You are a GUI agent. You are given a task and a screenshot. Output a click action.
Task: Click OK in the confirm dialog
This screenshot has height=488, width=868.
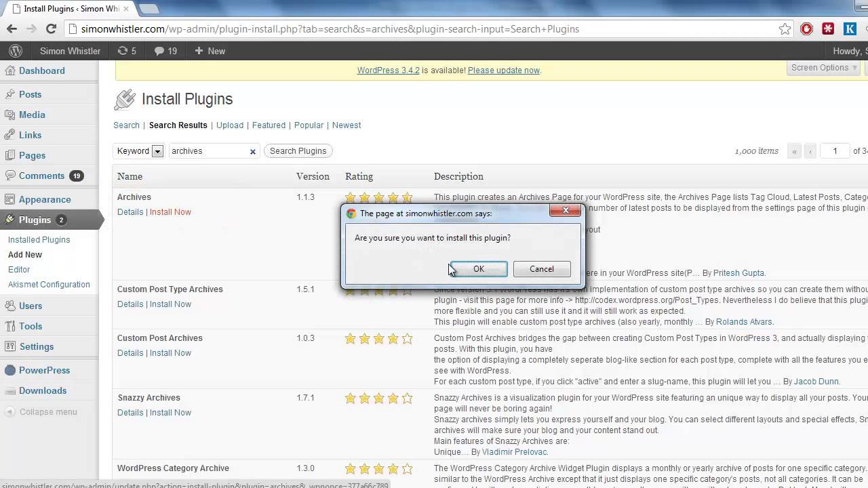pos(479,269)
